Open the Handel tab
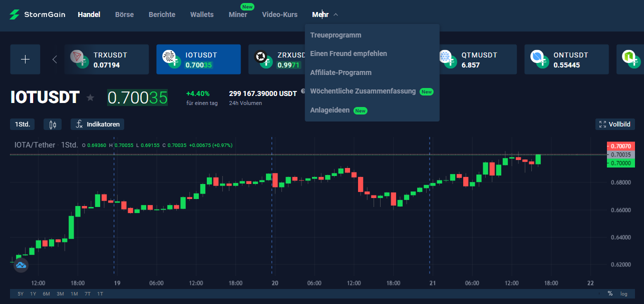This screenshot has height=304, width=644. [89, 14]
